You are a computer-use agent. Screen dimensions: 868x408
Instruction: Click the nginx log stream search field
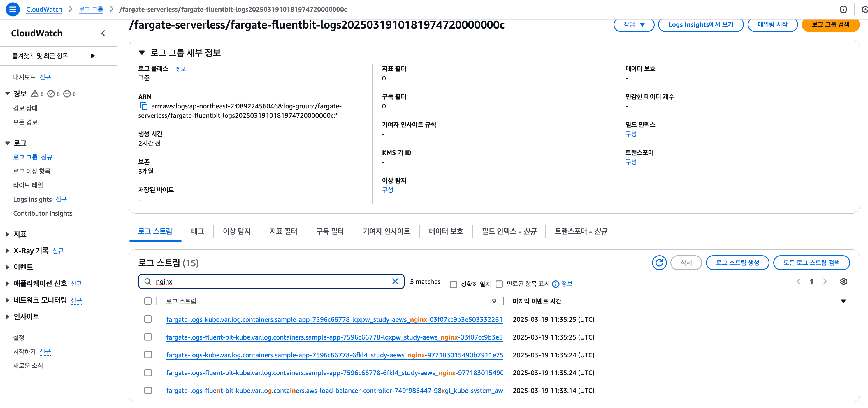(x=270, y=281)
